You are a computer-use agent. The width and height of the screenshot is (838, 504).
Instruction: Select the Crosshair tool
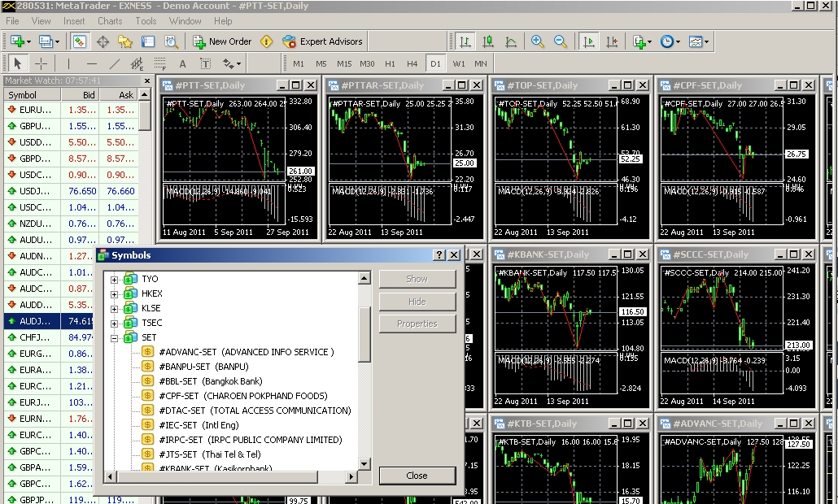pos(41,63)
